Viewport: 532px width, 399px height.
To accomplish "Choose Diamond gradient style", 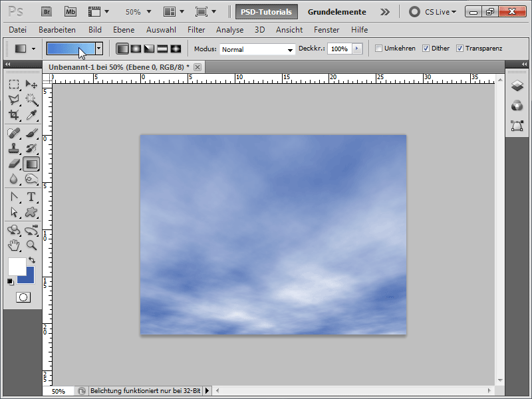I will [x=176, y=49].
